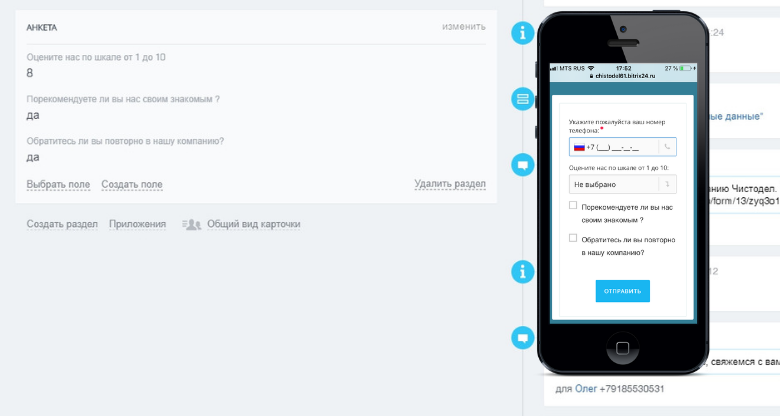Click 'да' answer under repeat-visit question

(33, 157)
